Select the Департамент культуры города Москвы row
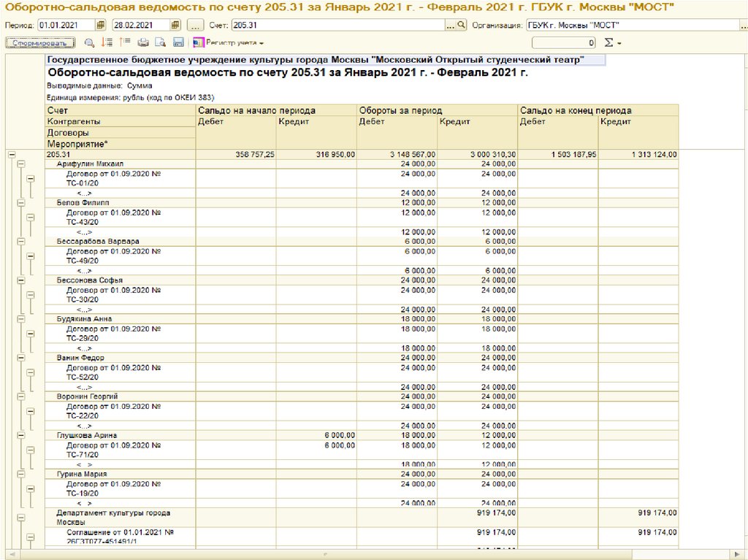 click(113, 518)
